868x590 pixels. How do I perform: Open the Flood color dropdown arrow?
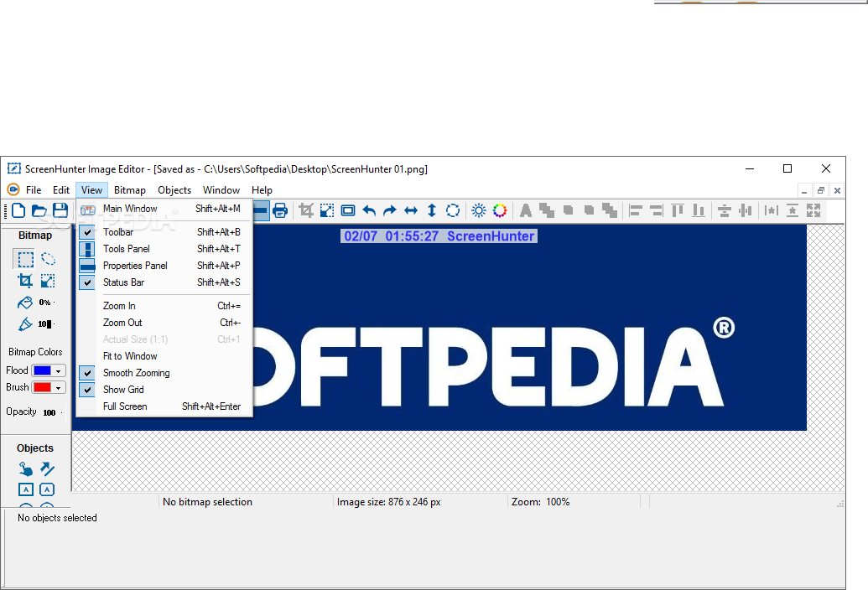[58, 371]
